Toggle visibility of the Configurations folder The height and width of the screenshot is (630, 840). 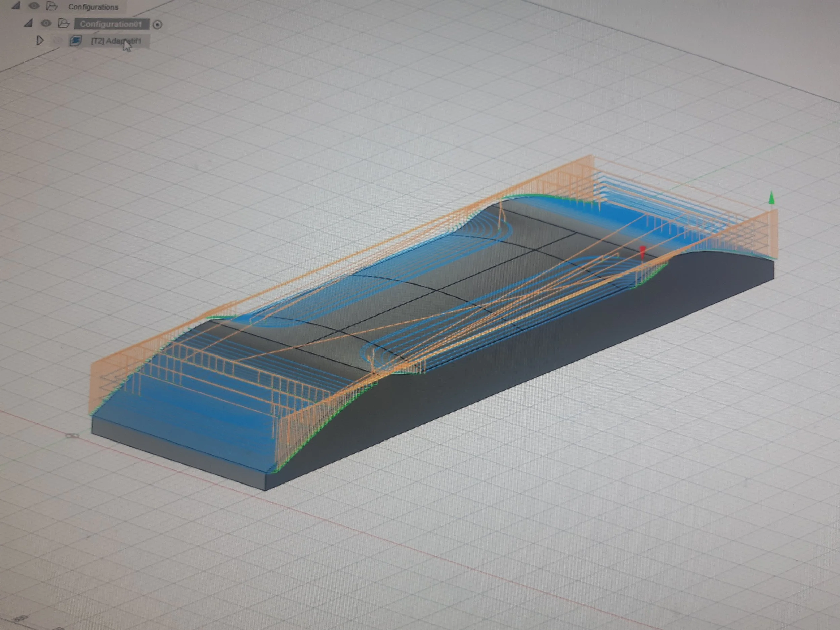pyautogui.click(x=34, y=6)
